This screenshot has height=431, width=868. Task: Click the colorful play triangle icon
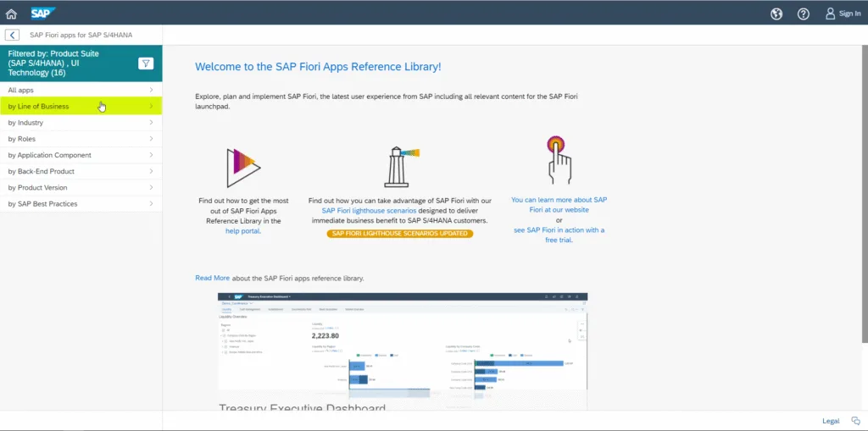[243, 168]
